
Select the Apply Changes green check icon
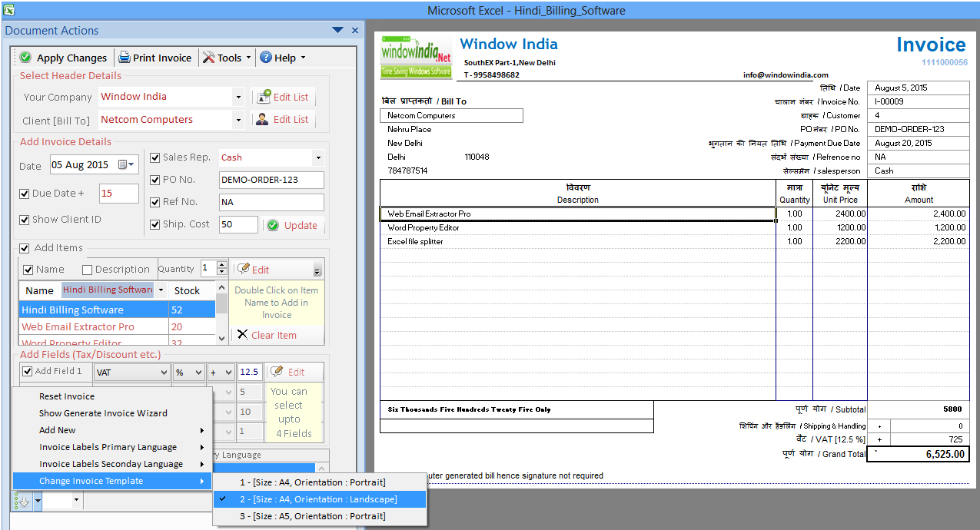[x=23, y=57]
